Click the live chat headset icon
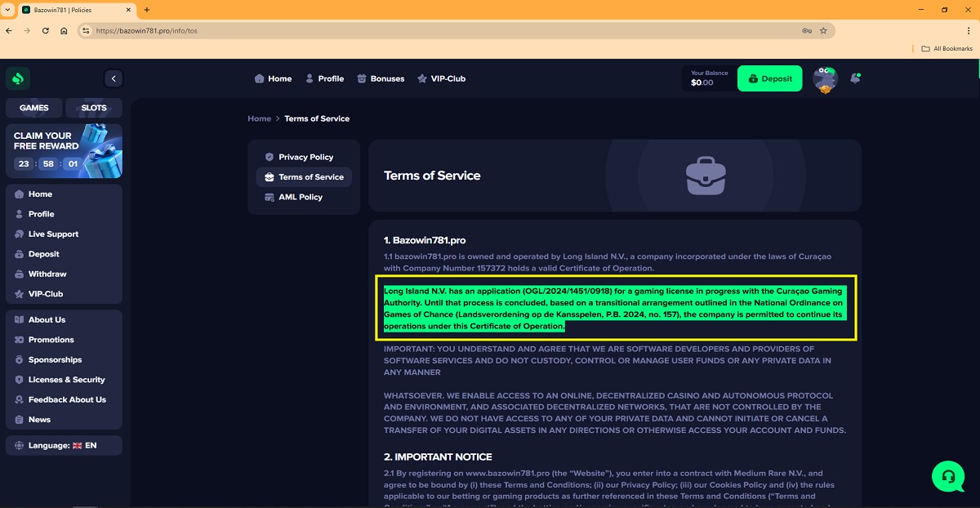The image size is (980, 508). (x=947, y=475)
